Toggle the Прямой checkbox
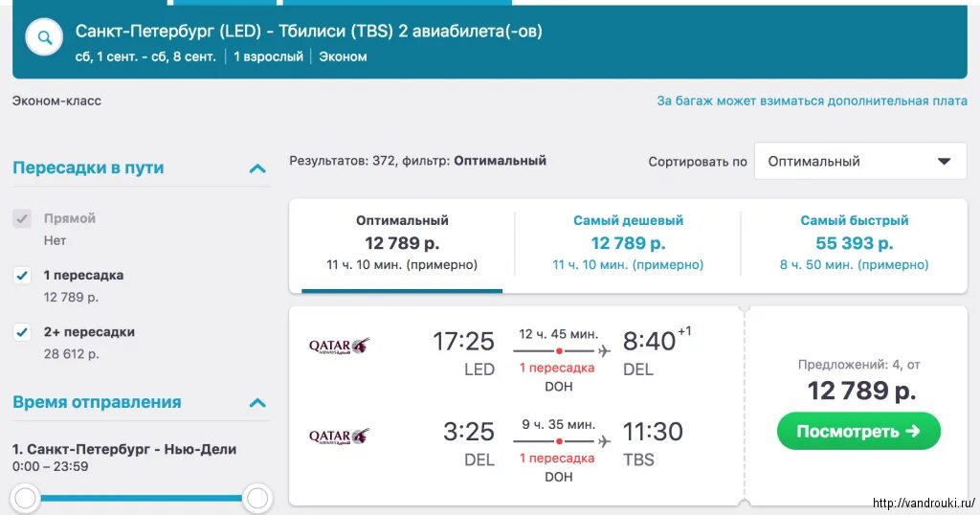The height and width of the screenshot is (515, 980). [x=22, y=219]
